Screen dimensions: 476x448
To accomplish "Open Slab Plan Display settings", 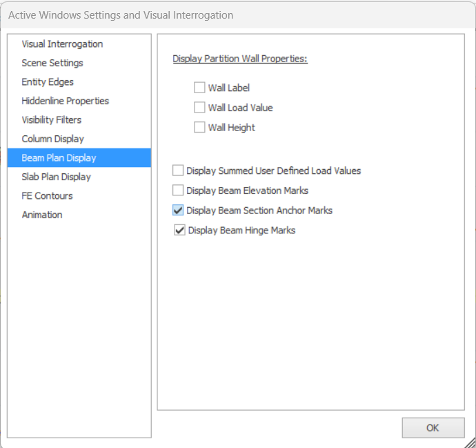I will (x=56, y=177).
